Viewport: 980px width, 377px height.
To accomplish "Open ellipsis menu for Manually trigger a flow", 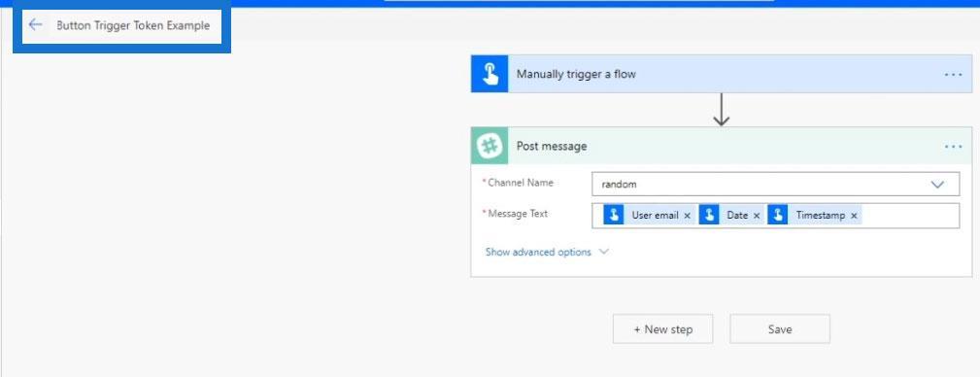I will pos(953,75).
